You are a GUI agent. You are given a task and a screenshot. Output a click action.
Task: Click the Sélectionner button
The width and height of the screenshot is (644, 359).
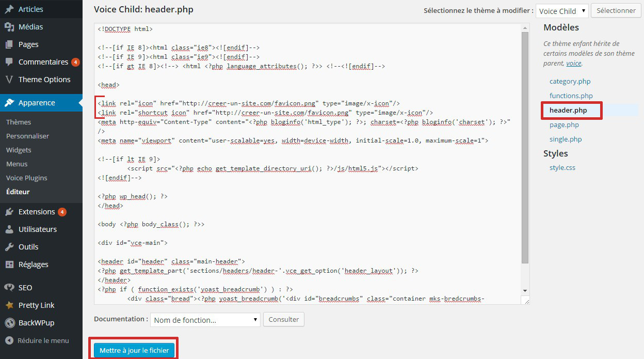pos(616,10)
